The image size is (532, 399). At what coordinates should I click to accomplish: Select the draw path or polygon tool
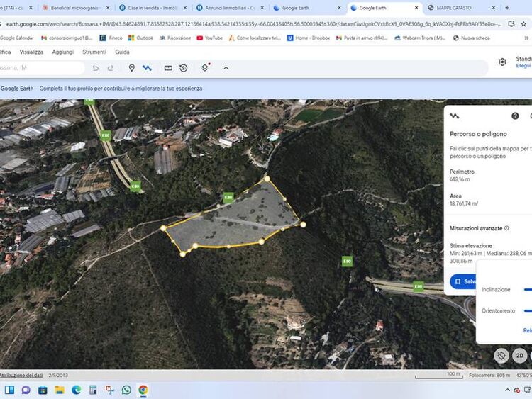[x=147, y=68]
